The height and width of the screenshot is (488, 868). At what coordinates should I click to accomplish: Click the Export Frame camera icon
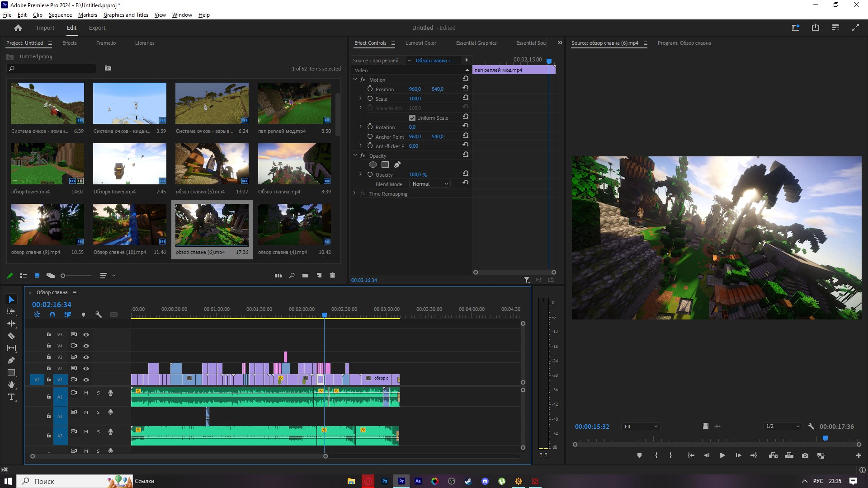[x=805, y=455]
